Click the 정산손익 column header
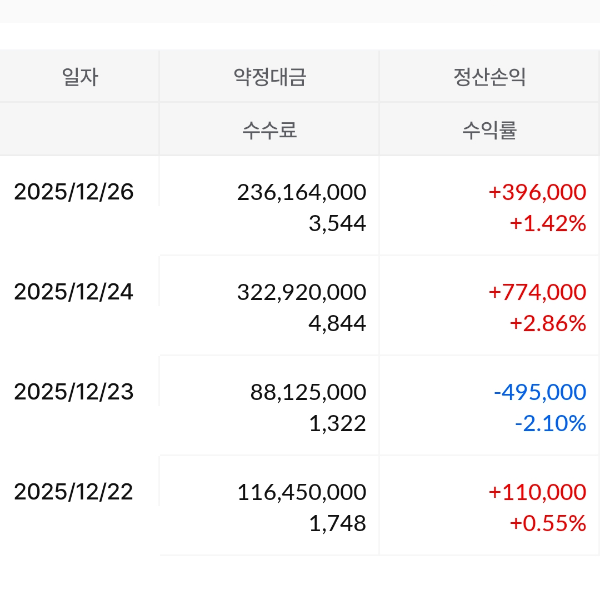This screenshot has height=600, width=600. click(489, 77)
